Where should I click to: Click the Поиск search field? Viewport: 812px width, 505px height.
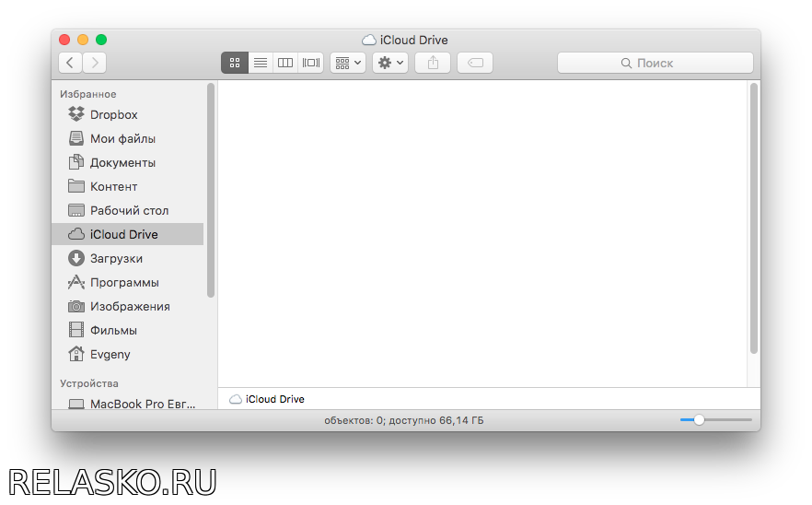click(x=655, y=63)
